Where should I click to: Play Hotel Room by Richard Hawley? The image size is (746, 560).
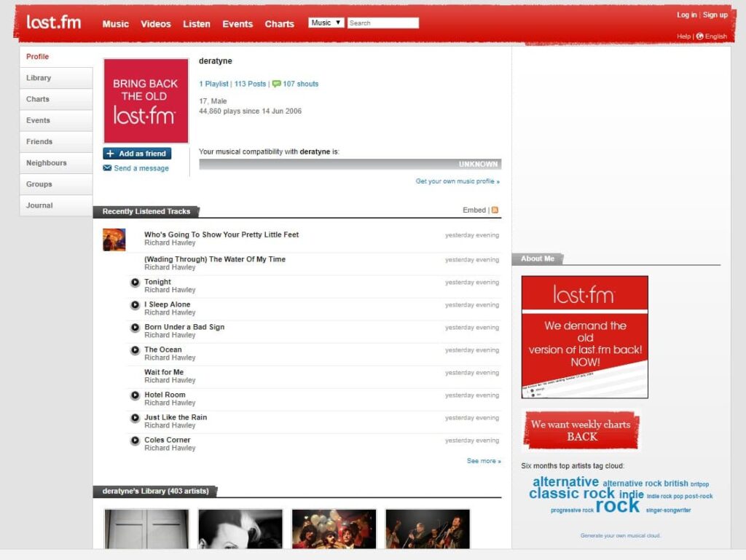[136, 395]
